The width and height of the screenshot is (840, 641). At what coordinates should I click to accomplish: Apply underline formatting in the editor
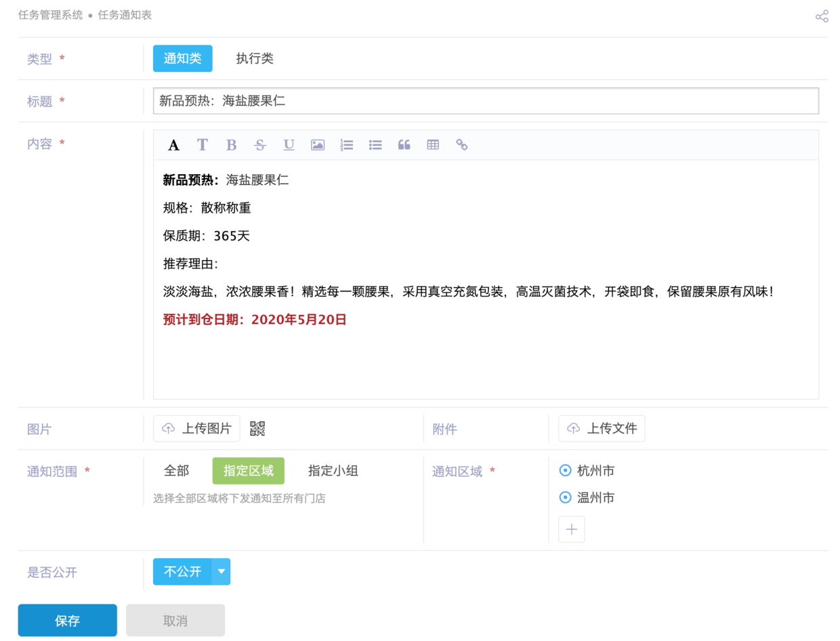click(x=289, y=144)
